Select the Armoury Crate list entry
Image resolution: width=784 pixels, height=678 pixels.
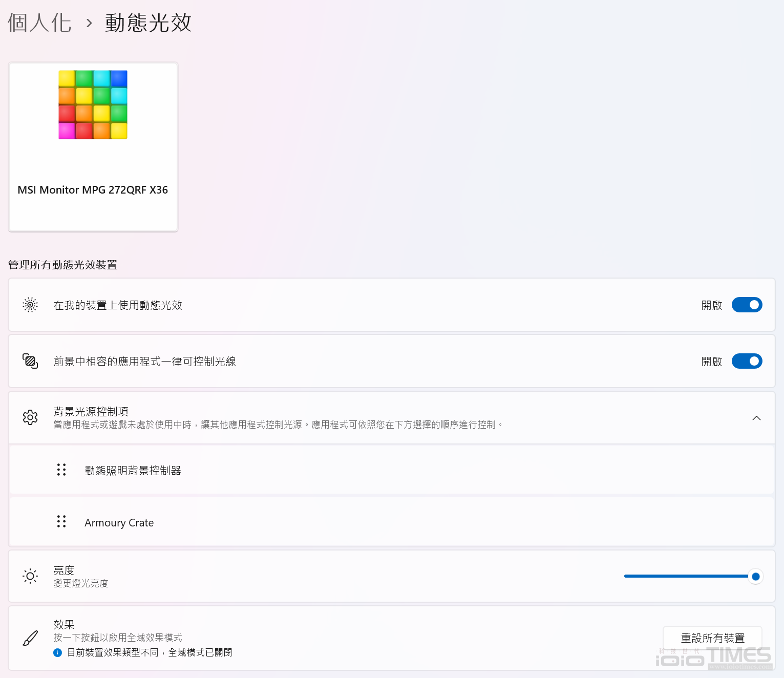click(119, 522)
